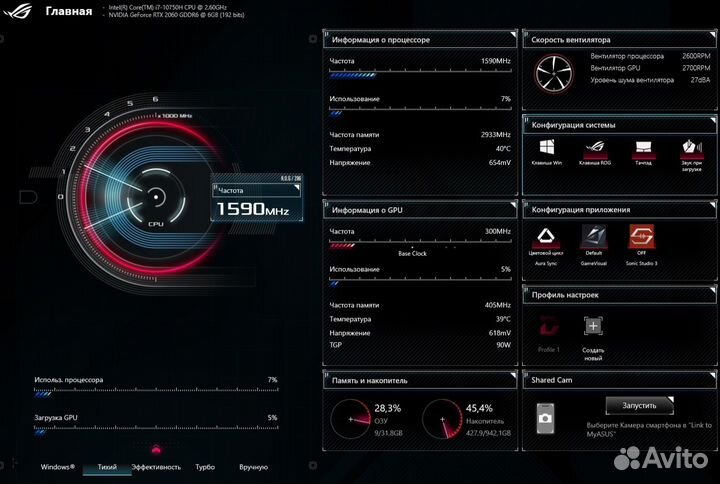The image size is (720, 484).
Task: Click the Base Clock label
Action: [412, 253]
